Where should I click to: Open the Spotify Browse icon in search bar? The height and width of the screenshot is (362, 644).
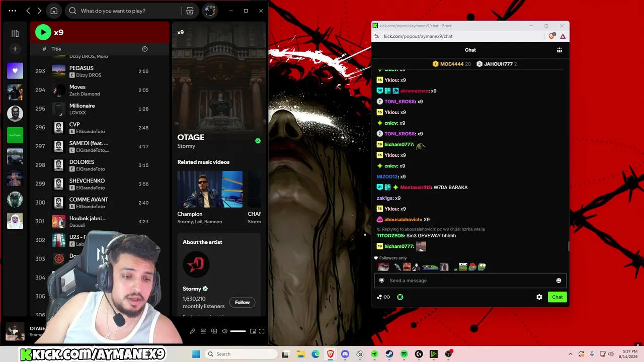190,11
